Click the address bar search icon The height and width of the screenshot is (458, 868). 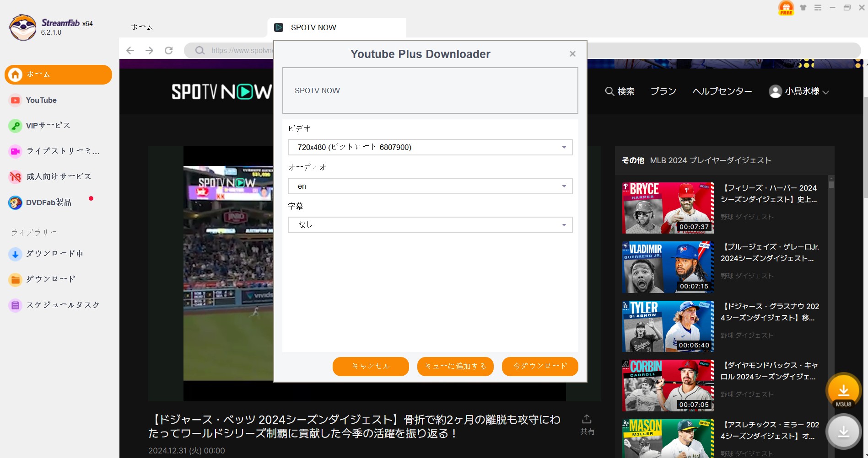pos(200,50)
